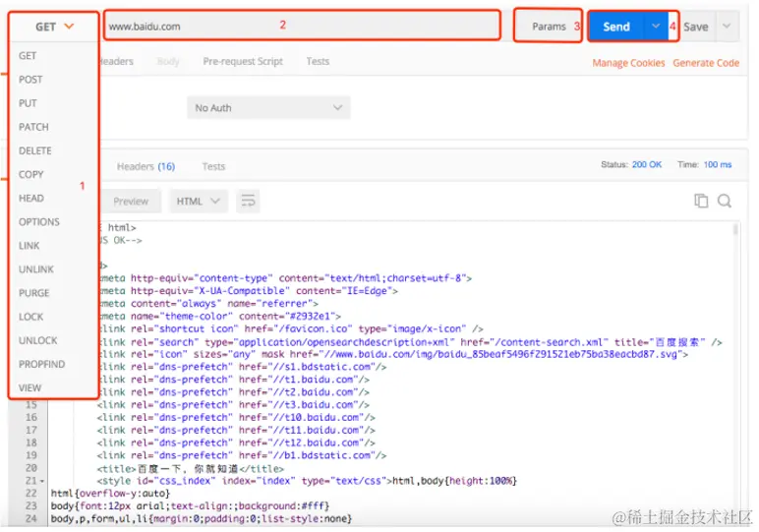
Task: Toggle line wrap icon in response toolbar
Action: (248, 201)
